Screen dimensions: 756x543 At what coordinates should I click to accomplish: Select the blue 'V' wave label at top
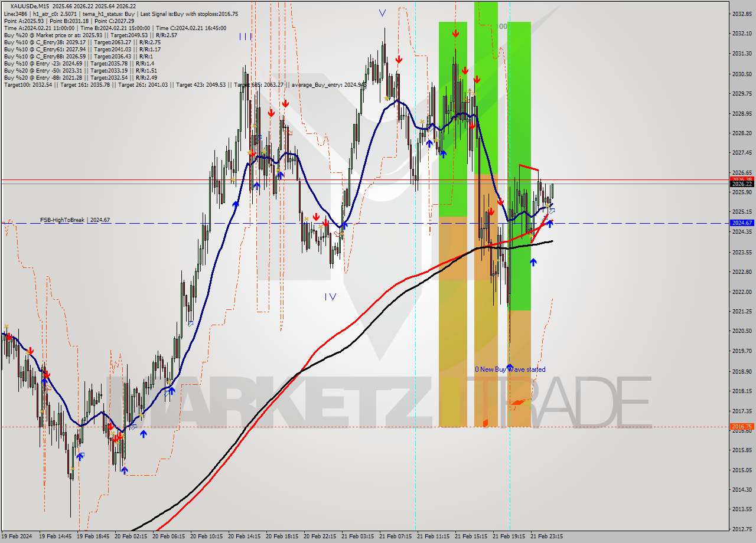click(382, 12)
